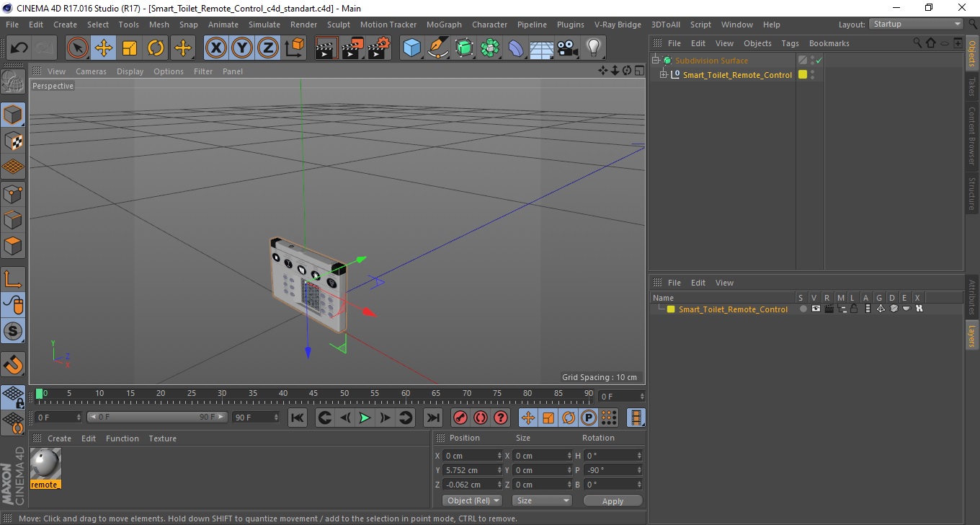Open Material Manager Texture menu

click(x=162, y=438)
